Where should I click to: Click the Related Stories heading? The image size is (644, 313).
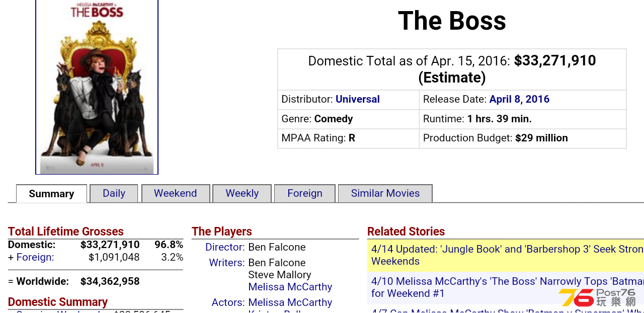406,231
